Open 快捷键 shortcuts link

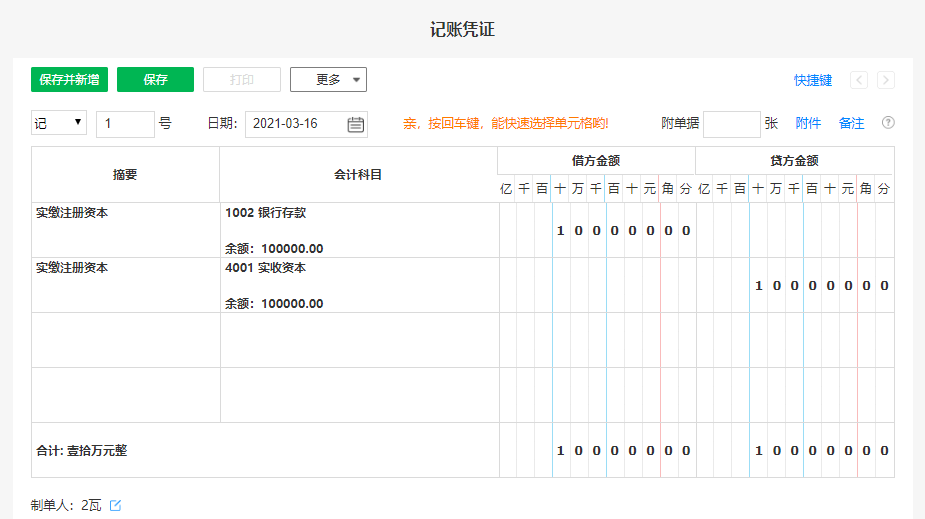pyautogui.click(x=812, y=80)
